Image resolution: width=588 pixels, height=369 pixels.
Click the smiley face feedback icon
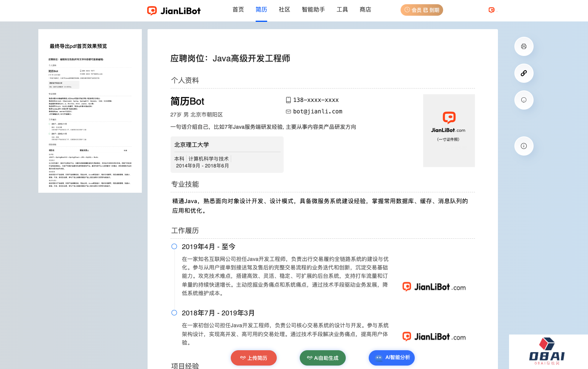coord(524,100)
